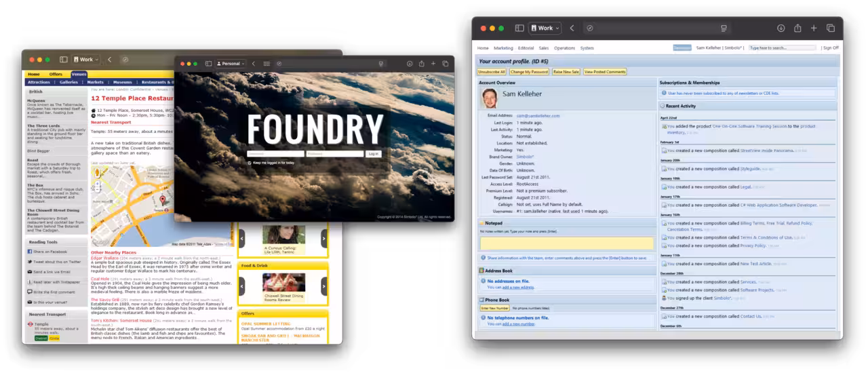This screenshot has width=868, height=373.
Task: Click the Foundry username field
Action: 275,154
